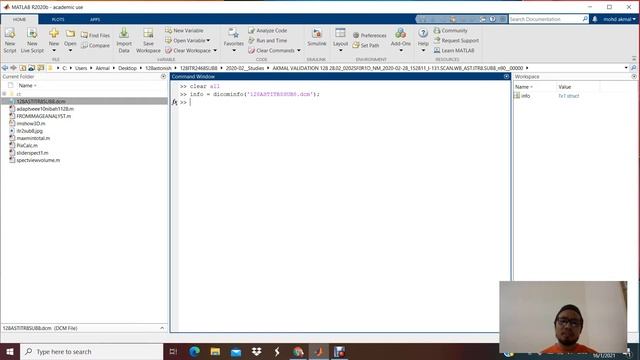640x360 pixels.
Task: Select file sliderspect1.m
Action: [x=32, y=153]
